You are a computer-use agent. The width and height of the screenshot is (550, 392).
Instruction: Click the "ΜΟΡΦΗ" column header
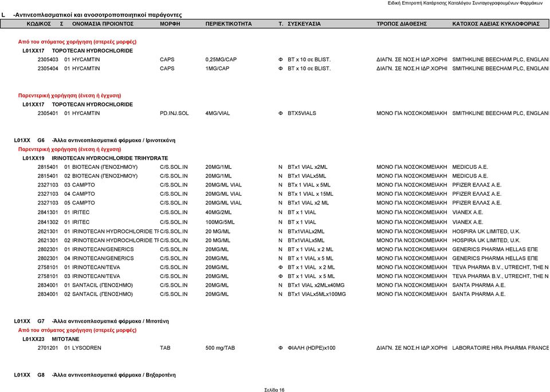point(170,24)
